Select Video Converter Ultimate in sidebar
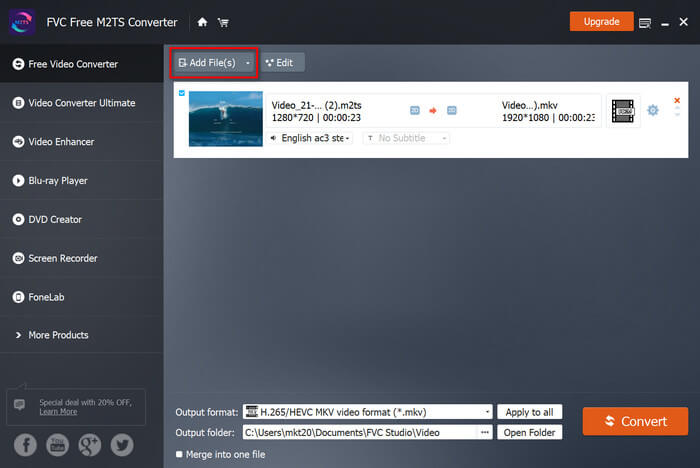 click(82, 103)
